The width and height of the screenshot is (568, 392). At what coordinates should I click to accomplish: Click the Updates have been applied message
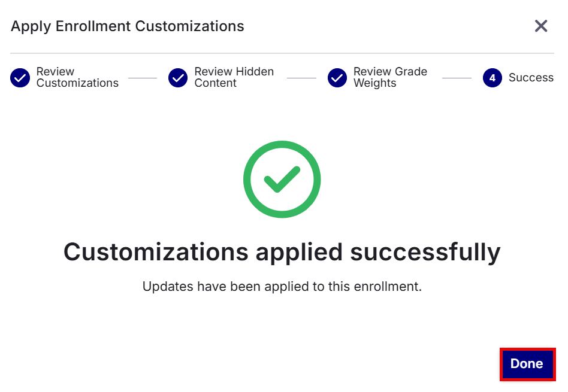282,286
